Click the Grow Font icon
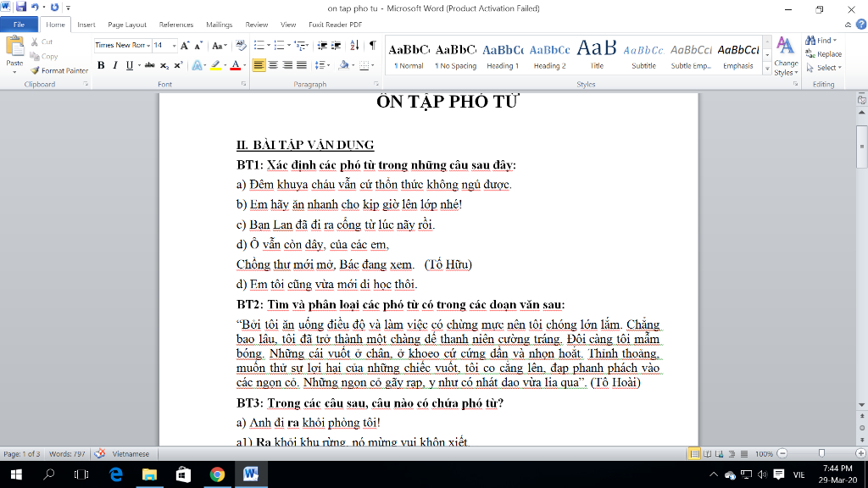 point(185,46)
